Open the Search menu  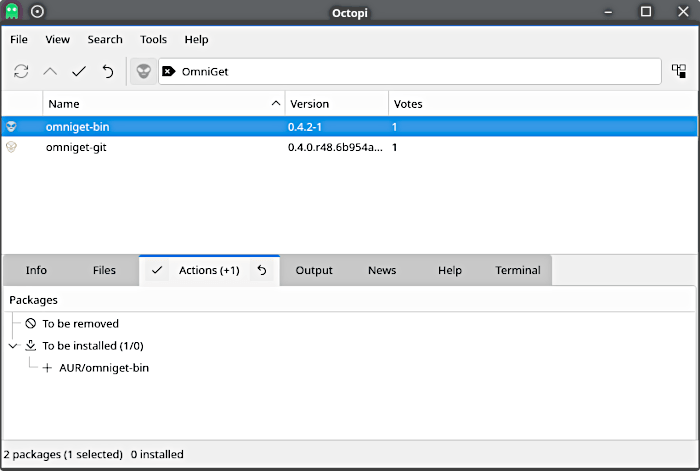tap(105, 39)
